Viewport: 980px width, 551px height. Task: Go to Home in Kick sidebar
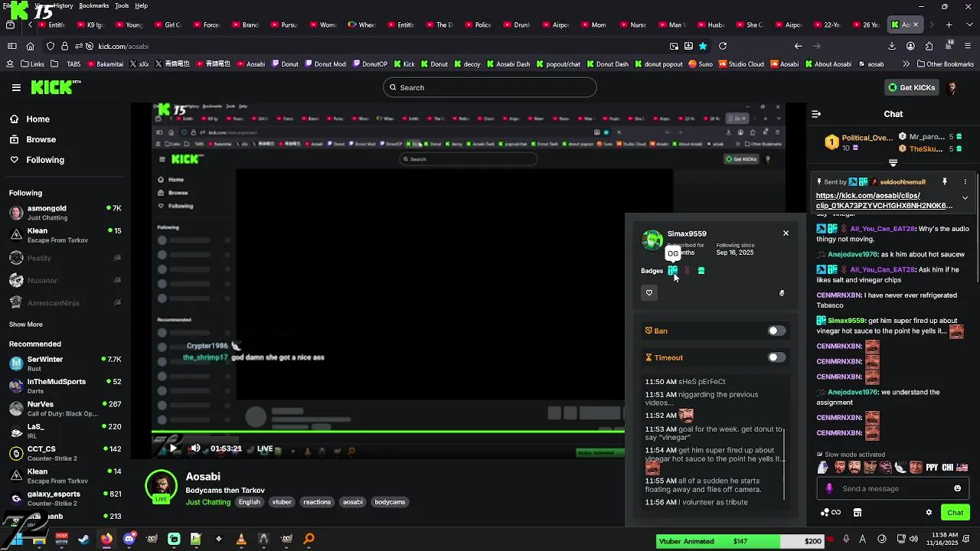coord(31,119)
